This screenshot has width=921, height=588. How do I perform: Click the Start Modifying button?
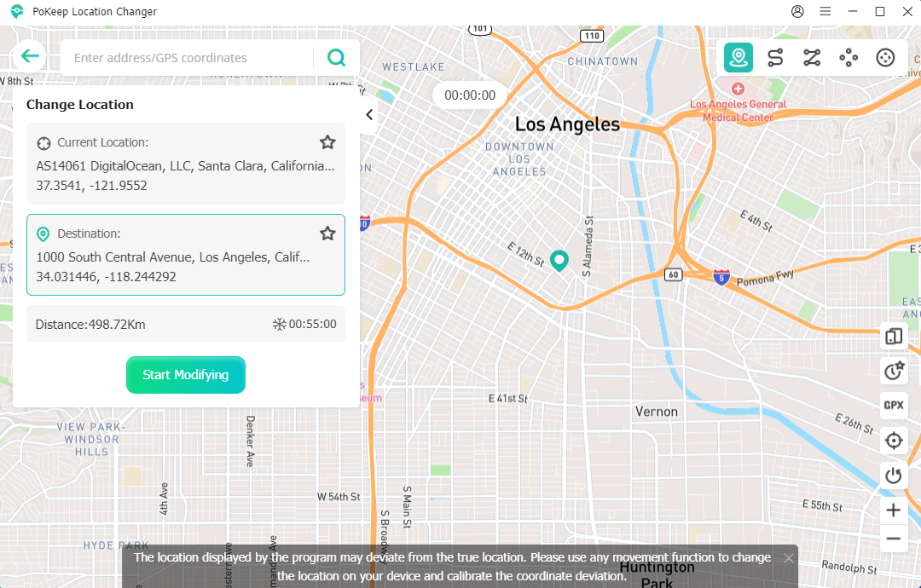tap(186, 375)
